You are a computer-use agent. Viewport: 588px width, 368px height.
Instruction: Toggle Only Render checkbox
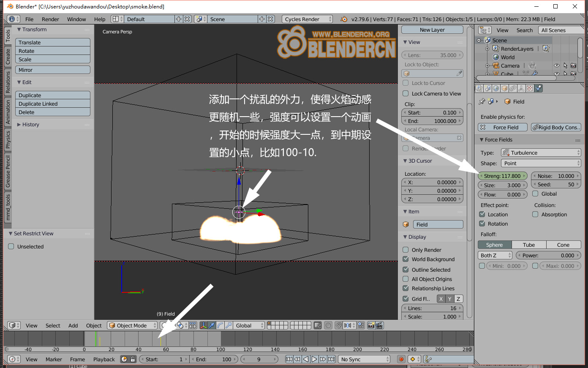coord(406,250)
